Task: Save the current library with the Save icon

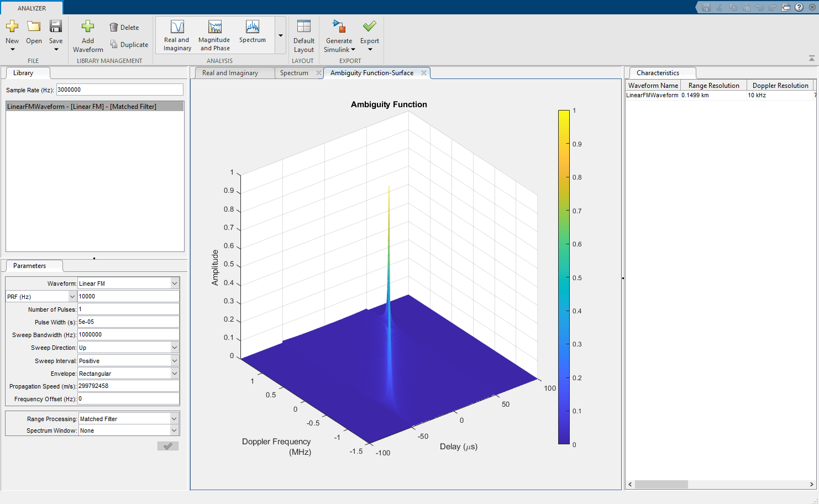Action: pos(55,30)
